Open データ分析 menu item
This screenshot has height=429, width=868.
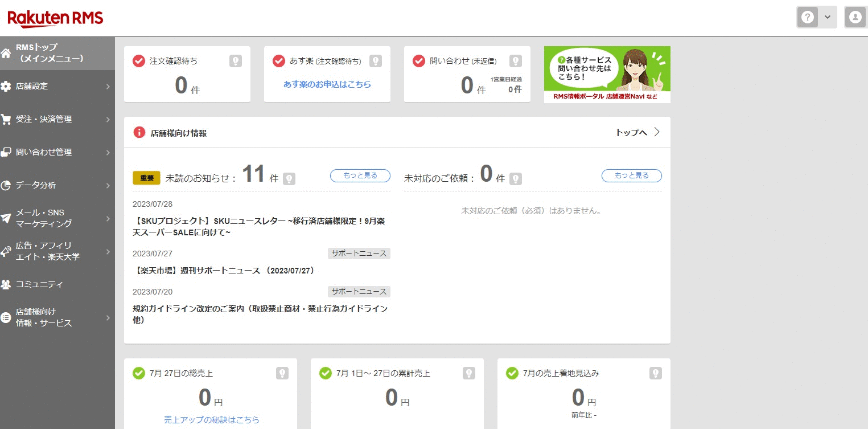click(x=57, y=186)
